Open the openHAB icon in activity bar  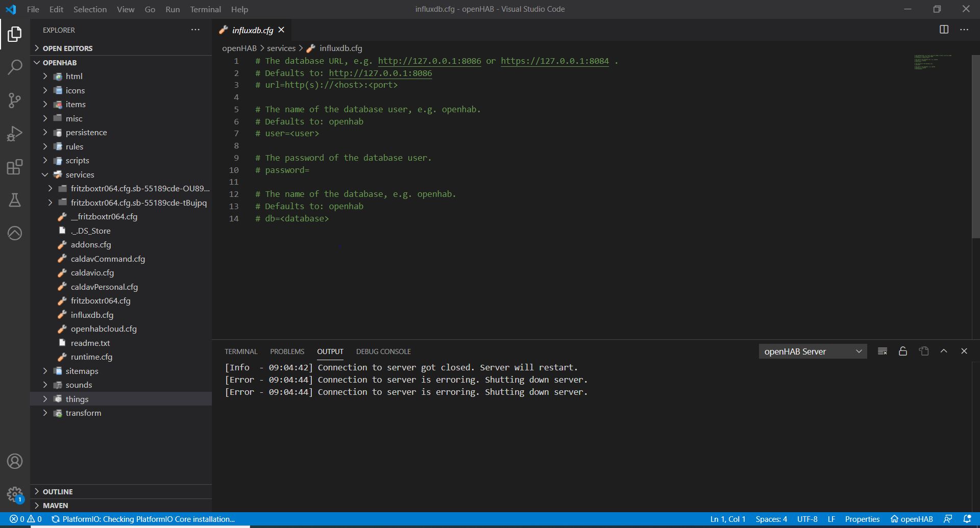(15, 233)
